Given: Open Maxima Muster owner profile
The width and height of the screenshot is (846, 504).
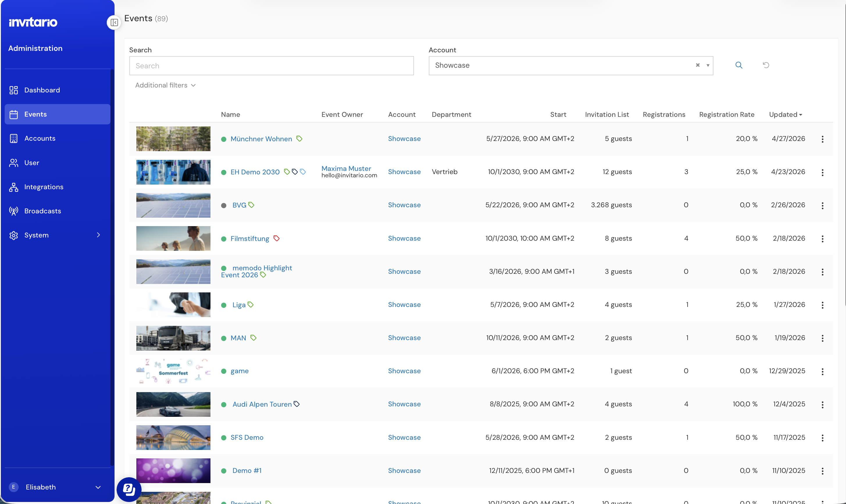Looking at the screenshot, I should (x=346, y=169).
